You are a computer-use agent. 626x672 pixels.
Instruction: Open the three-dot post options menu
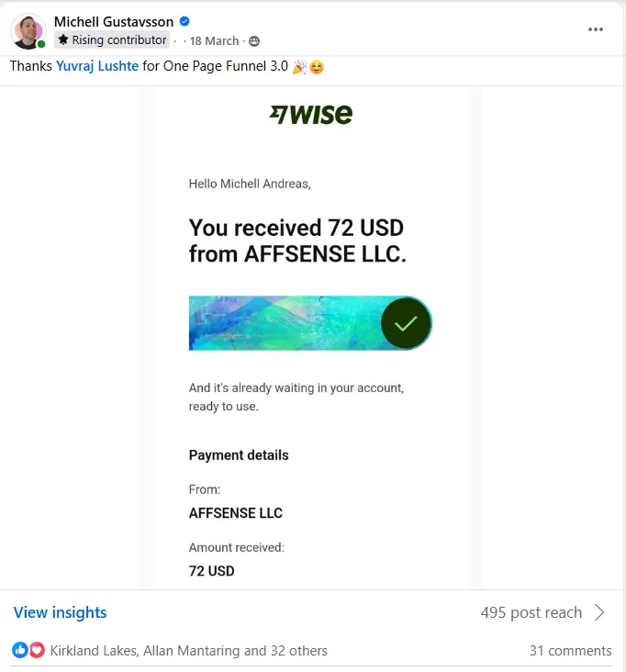click(595, 29)
